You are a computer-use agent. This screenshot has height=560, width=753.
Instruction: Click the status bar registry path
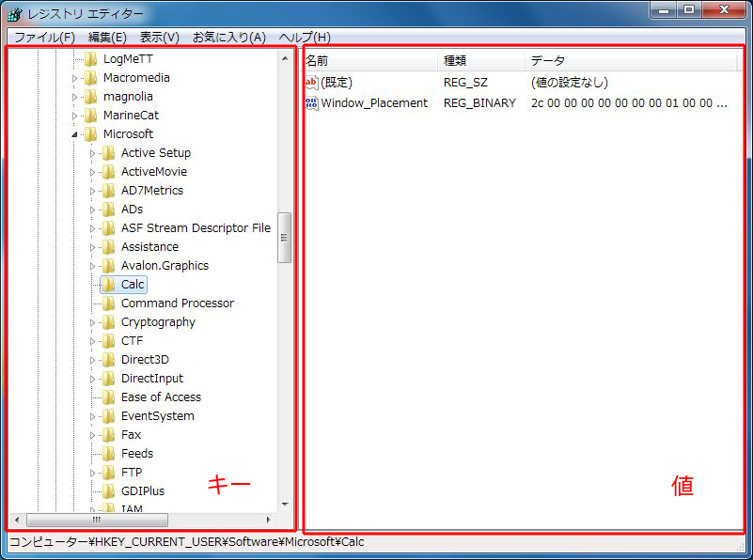(187, 542)
